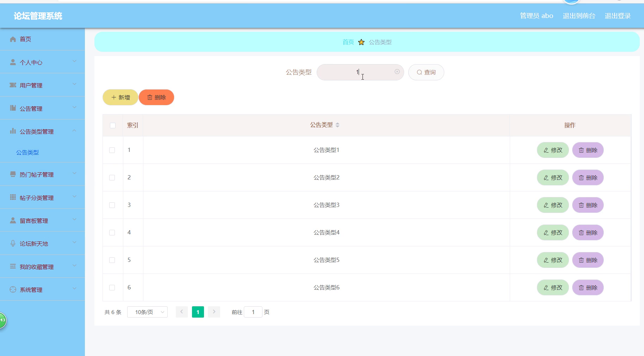Clear the 公告类型 search field with the X icon

point(397,72)
